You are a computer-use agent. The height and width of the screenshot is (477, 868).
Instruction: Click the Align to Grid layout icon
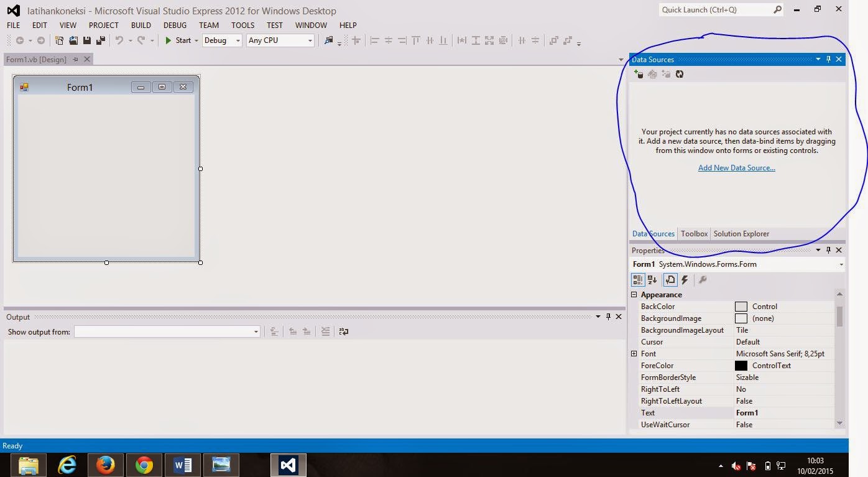(x=356, y=40)
